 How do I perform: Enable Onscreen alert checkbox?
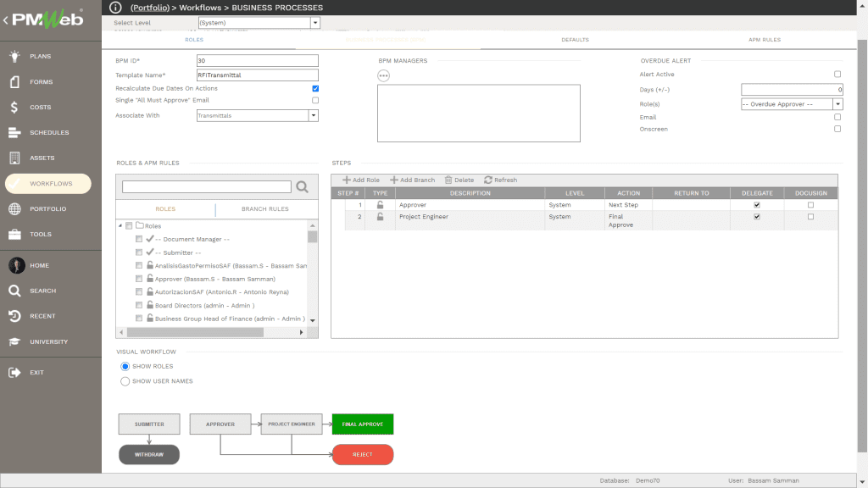click(x=837, y=129)
